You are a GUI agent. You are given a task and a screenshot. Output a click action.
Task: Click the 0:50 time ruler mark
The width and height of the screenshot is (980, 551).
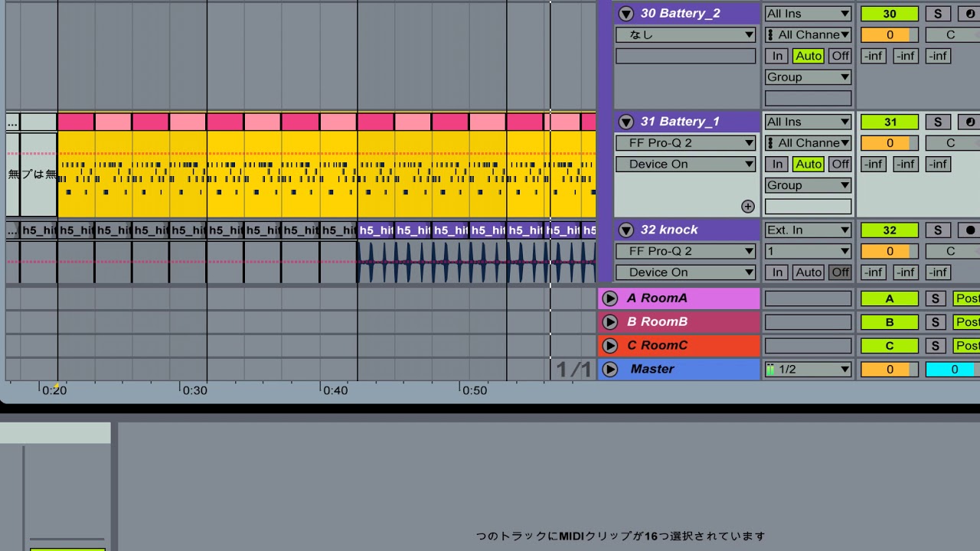pos(474,390)
